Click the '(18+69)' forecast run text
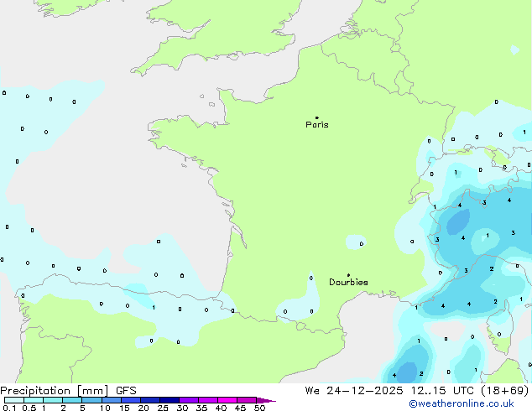The height and width of the screenshot is (411, 532). coord(505,391)
